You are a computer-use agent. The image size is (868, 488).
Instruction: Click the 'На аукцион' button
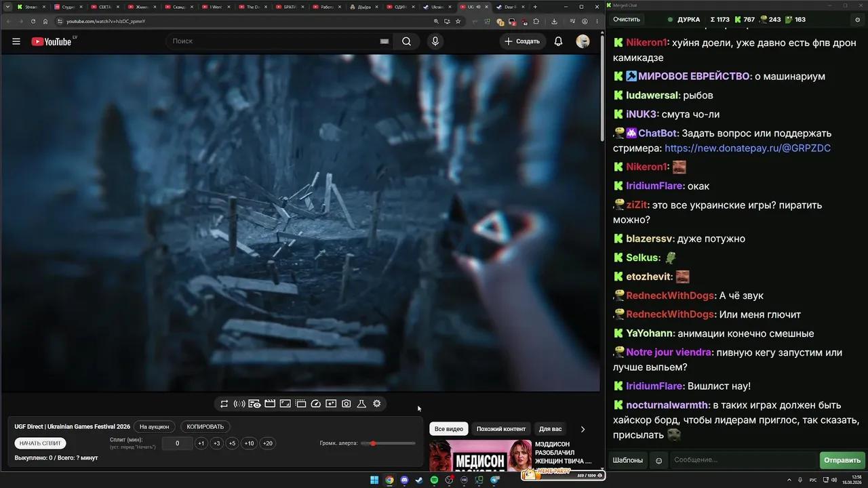[x=155, y=427]
